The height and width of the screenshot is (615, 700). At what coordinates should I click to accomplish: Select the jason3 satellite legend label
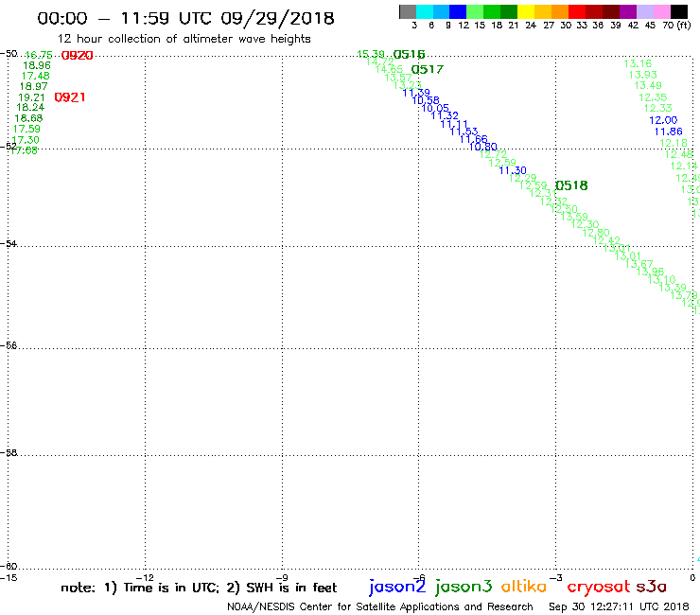(464, 587)
